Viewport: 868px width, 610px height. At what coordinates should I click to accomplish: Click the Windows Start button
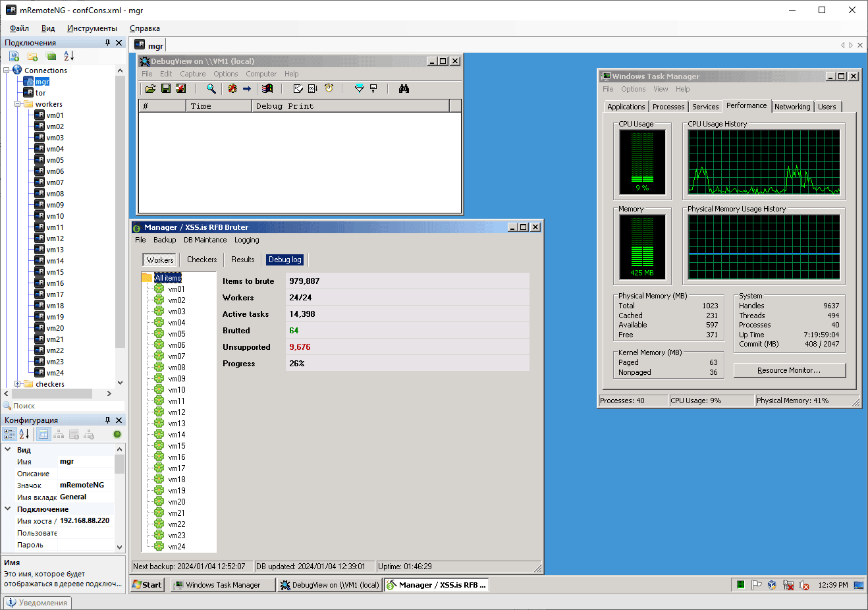(x=147, y=585)
